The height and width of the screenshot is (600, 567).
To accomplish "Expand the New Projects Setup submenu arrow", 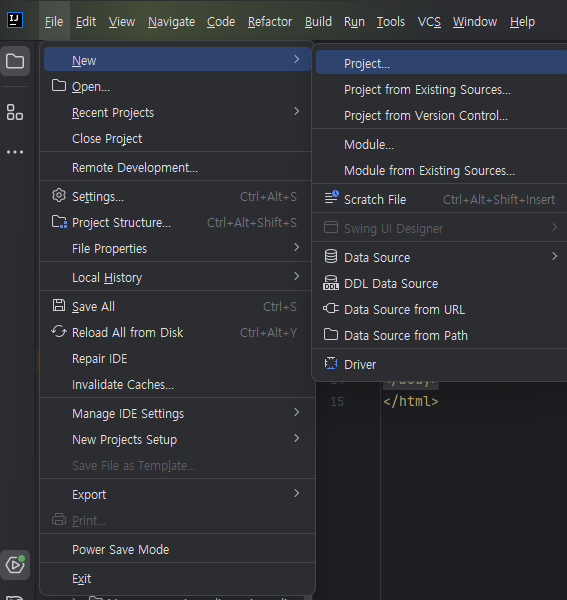I will pos(297,438).
